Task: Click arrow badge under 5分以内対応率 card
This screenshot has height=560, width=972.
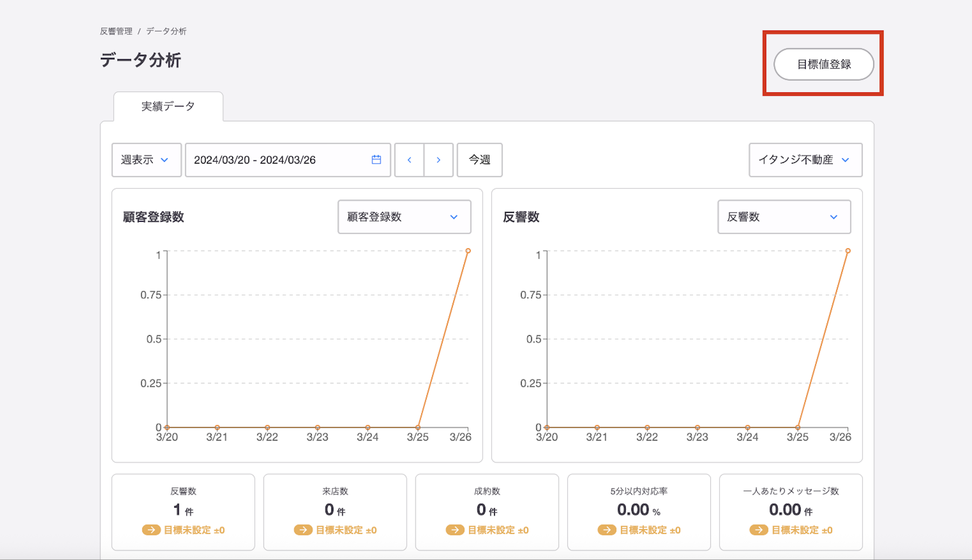Action: click(607, 530)
